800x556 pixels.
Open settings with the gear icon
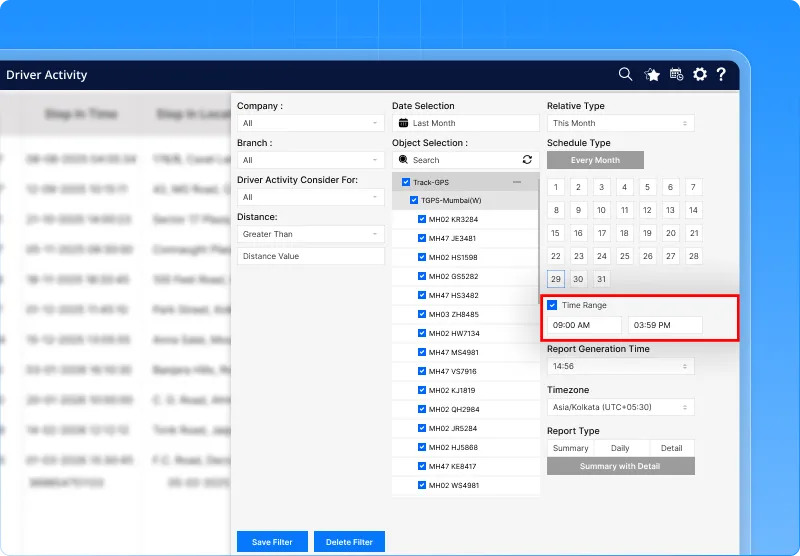coord(699,74)
